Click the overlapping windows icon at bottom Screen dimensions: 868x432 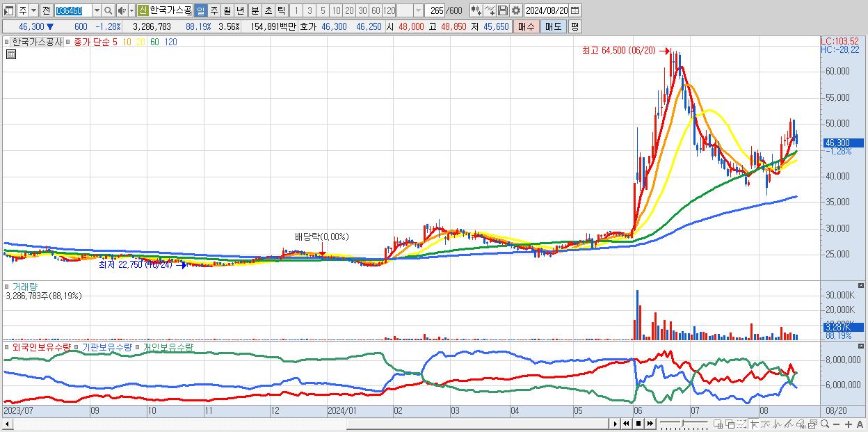[x=730, y=424]
